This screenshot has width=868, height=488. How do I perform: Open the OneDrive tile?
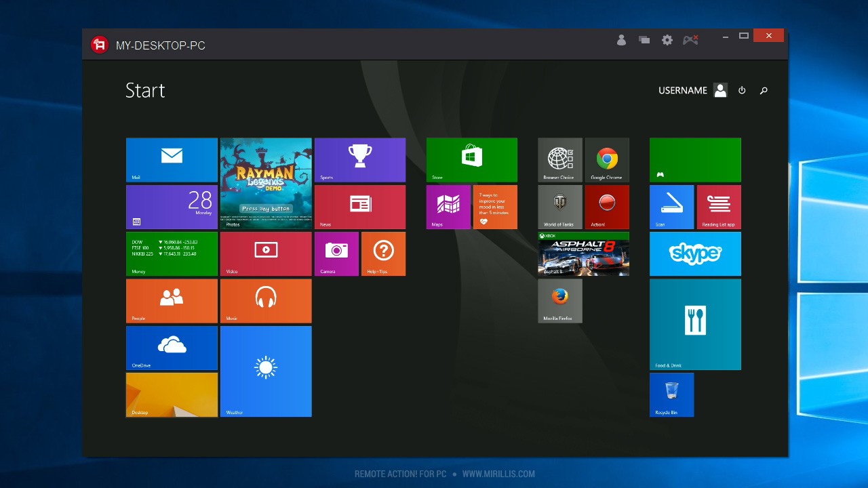172,348
